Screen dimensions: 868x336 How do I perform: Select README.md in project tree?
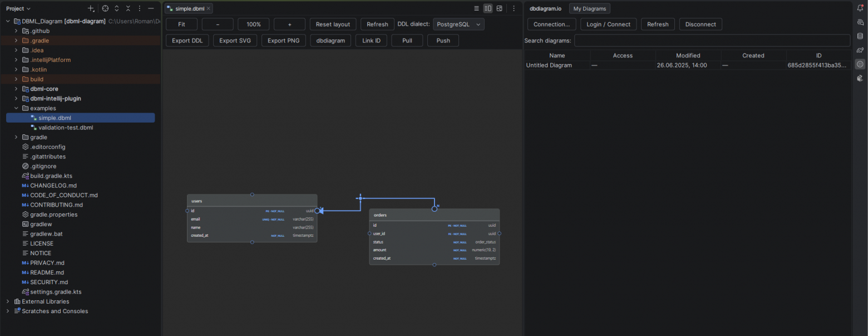(x=47, y=272)
